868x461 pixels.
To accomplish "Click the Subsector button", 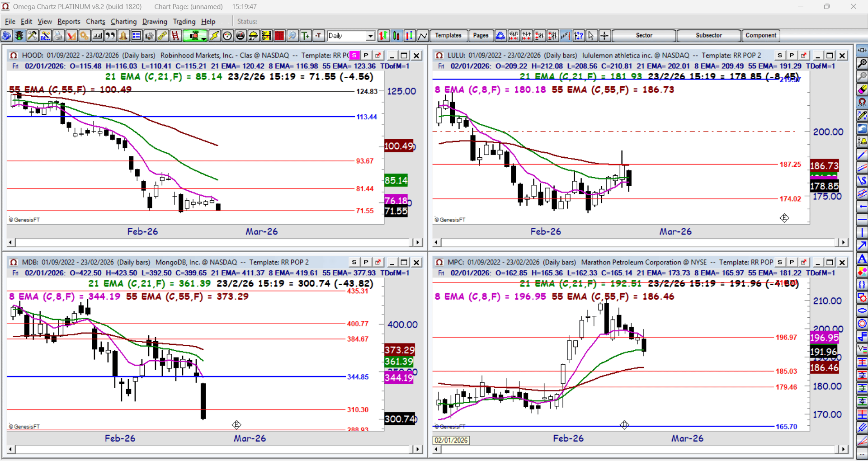I will click(709, 36).
